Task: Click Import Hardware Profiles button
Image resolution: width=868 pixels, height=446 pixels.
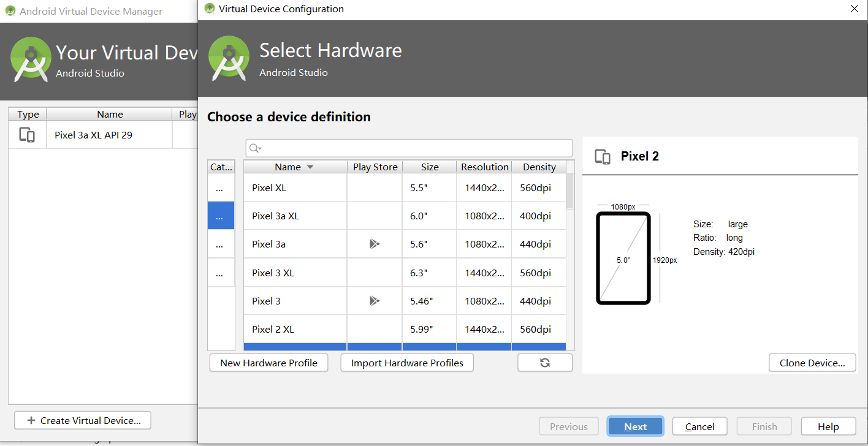Action: tap(407, 363)
